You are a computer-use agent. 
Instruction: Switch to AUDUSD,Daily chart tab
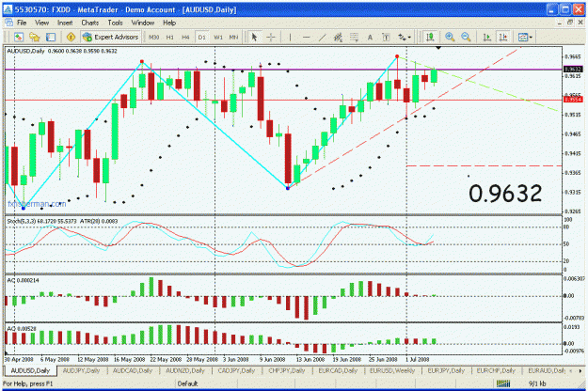pyautogui.click(x=30, y=370)
